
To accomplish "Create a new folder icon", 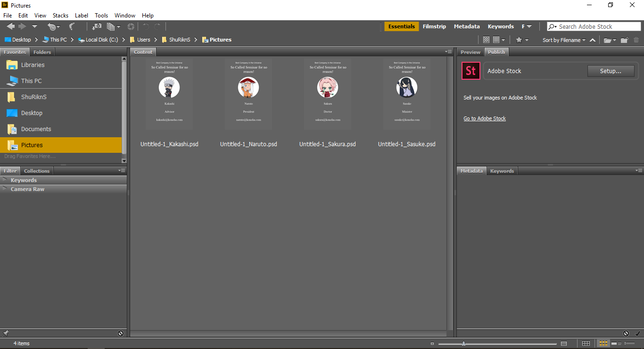I will point(625,40).
